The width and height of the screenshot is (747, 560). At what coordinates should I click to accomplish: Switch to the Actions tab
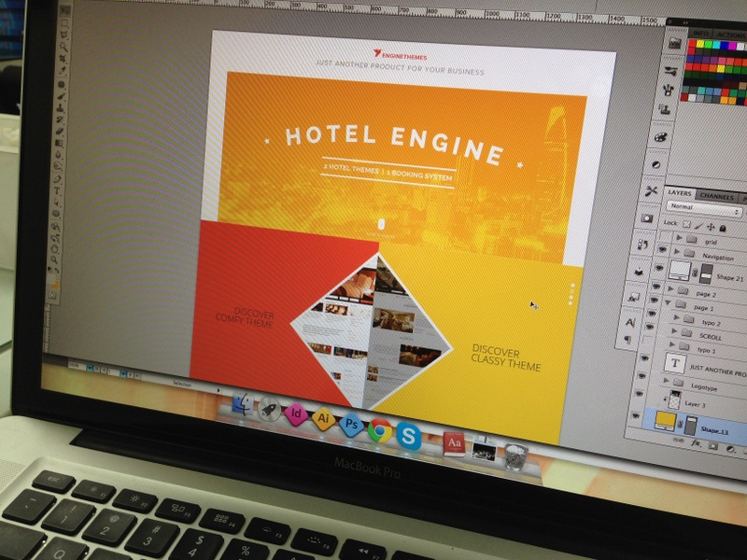(729, 35)
